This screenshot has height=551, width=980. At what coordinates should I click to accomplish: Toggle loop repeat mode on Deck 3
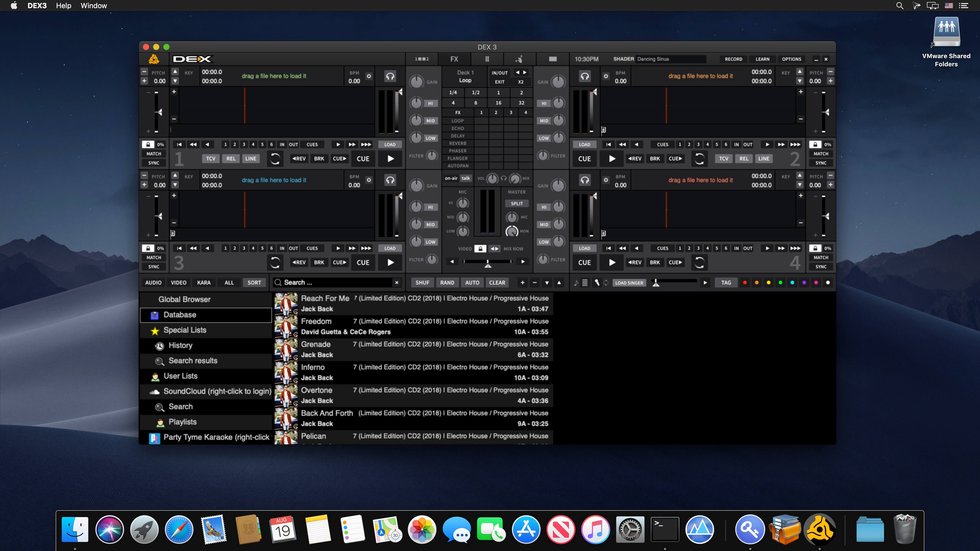[x=275, y=262]
